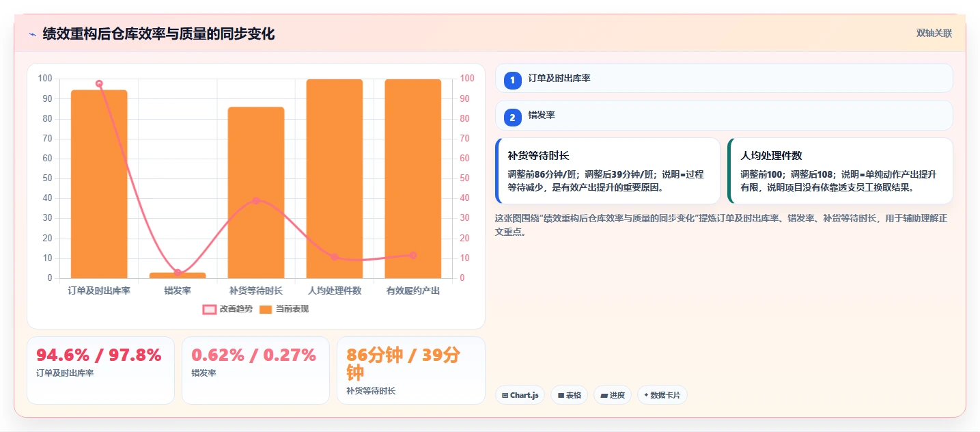Click the 有效履约产出 x-axis label

click(x=413, y=291)
